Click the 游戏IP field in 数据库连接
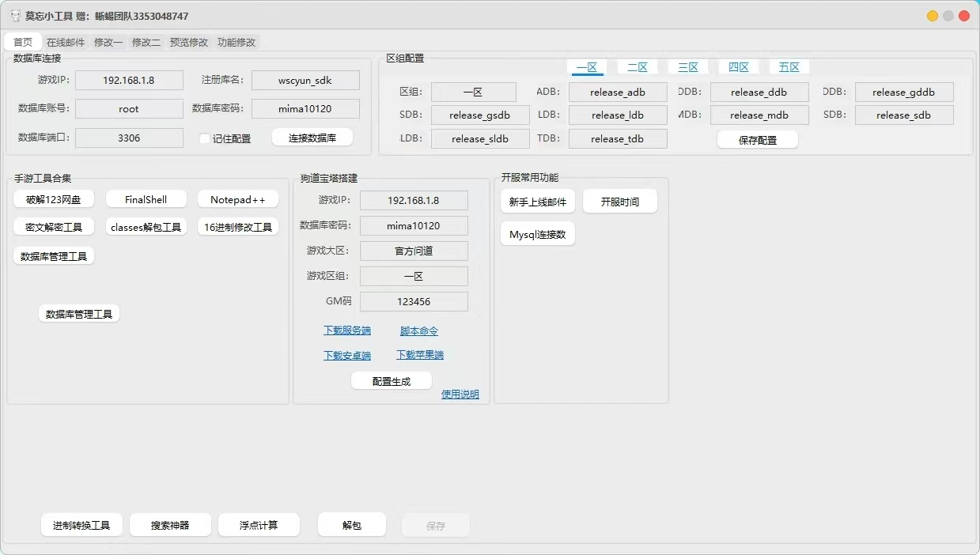Image resolution: width=980 pixels, height=555 pixels. [129, 81]
